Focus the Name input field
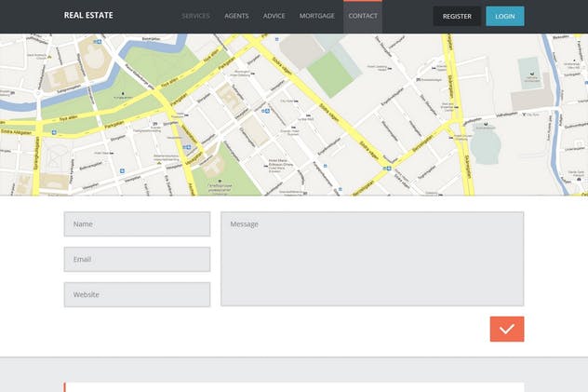The width and height of the screenshot is (588, 392). (x=137, y=224)
